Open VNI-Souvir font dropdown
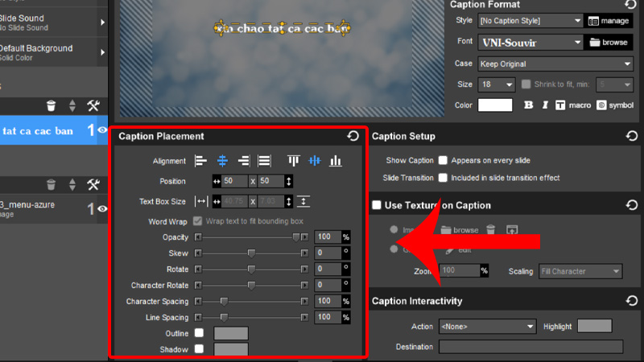This screenshot has height=362, width=644. click(x=530, y=43)
